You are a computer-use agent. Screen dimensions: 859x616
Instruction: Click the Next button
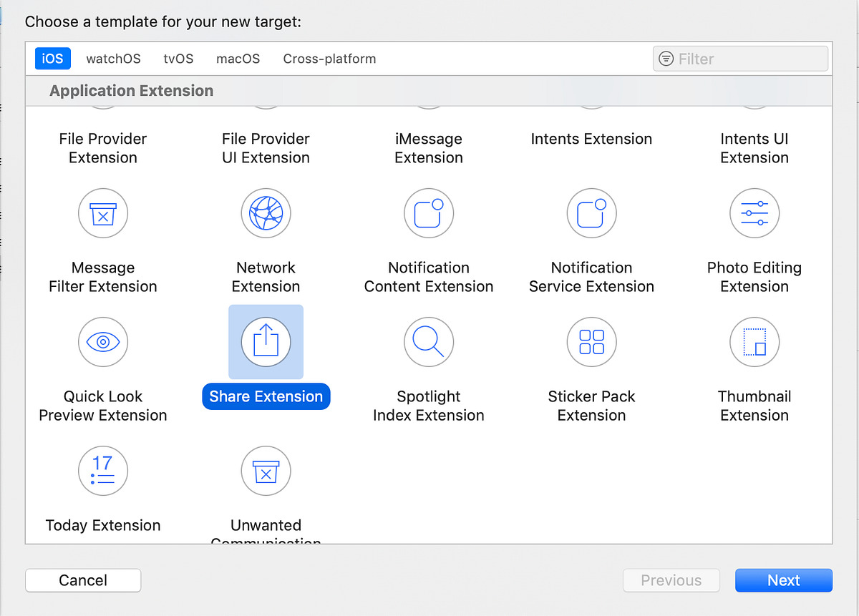(783, 580)
